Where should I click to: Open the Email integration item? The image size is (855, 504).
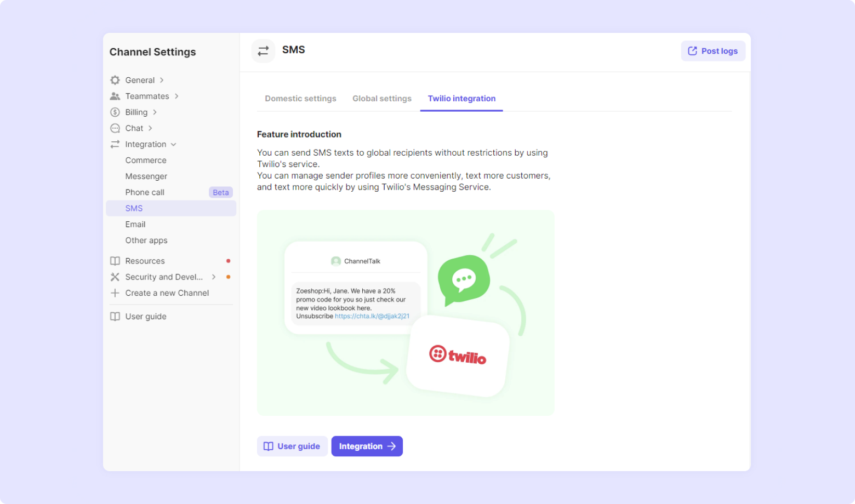(171, 225)
